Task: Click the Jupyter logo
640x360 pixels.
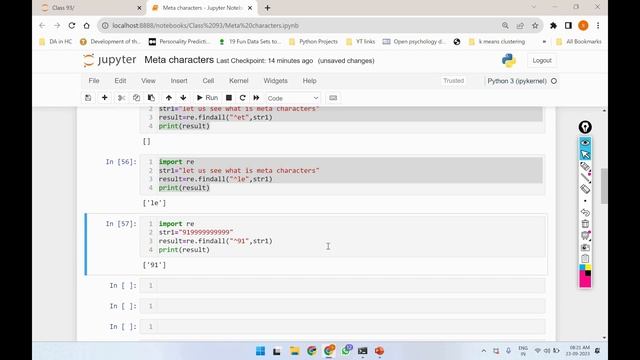Action: (x=109, y=60)
